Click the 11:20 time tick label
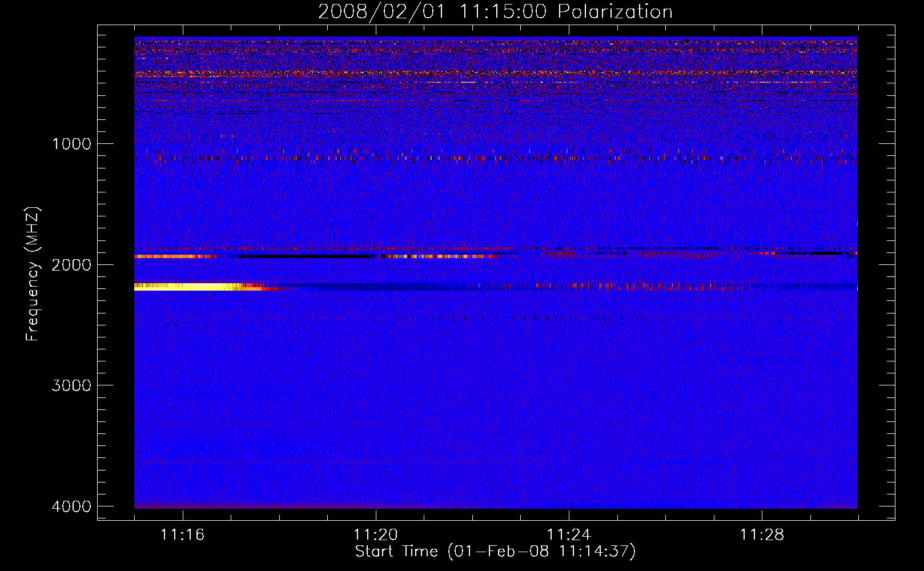 coord(375,534)
